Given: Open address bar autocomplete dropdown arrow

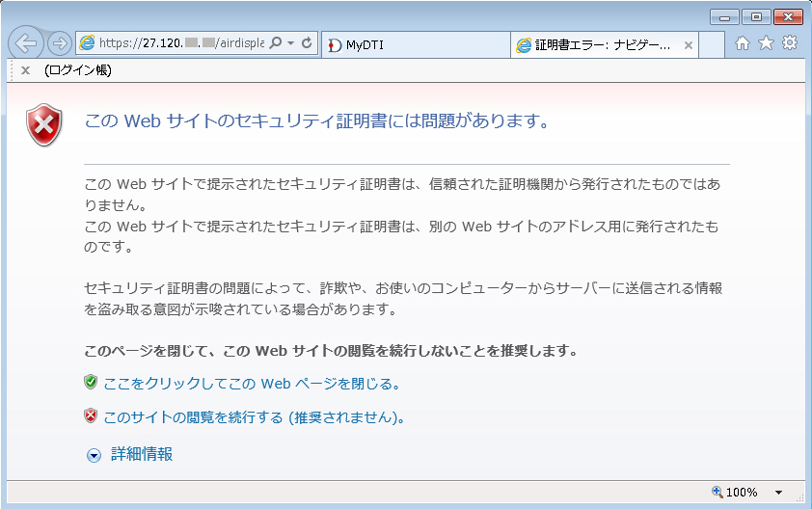Looking at the screenshot, I should pos(290,43).
